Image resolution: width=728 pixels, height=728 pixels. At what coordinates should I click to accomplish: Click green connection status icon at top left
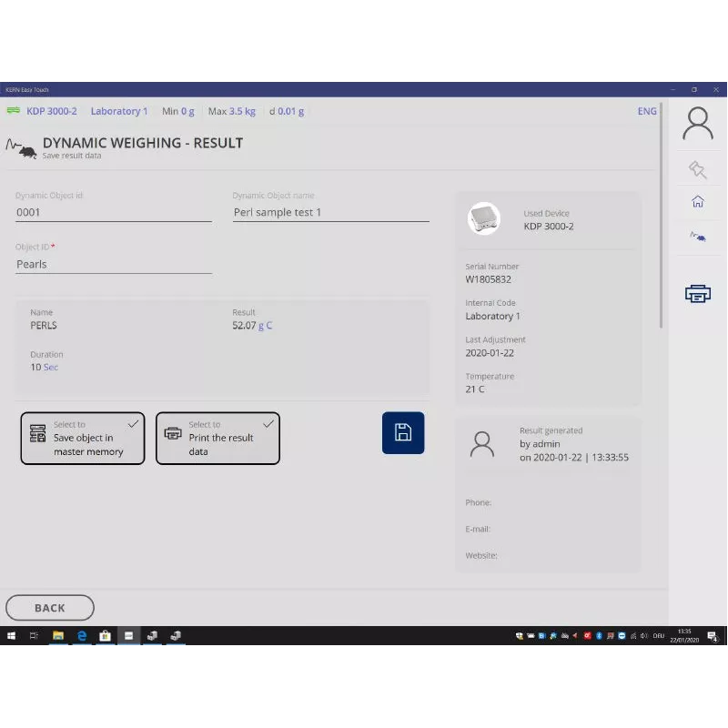tap(14, 111)
